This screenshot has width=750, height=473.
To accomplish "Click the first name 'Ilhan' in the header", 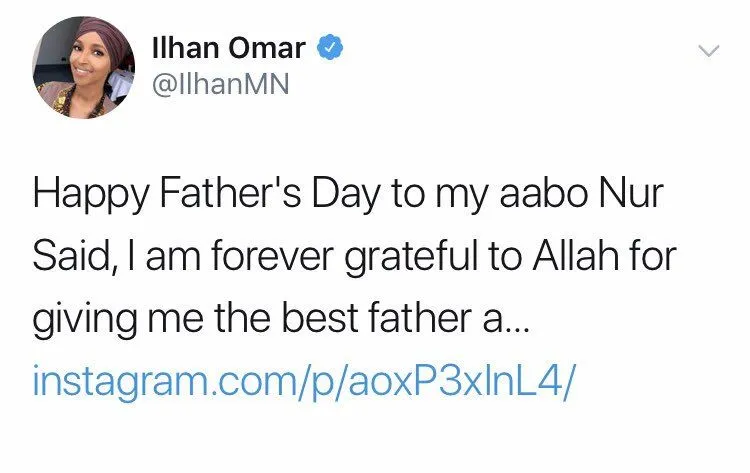I will (x=180, y=47).
